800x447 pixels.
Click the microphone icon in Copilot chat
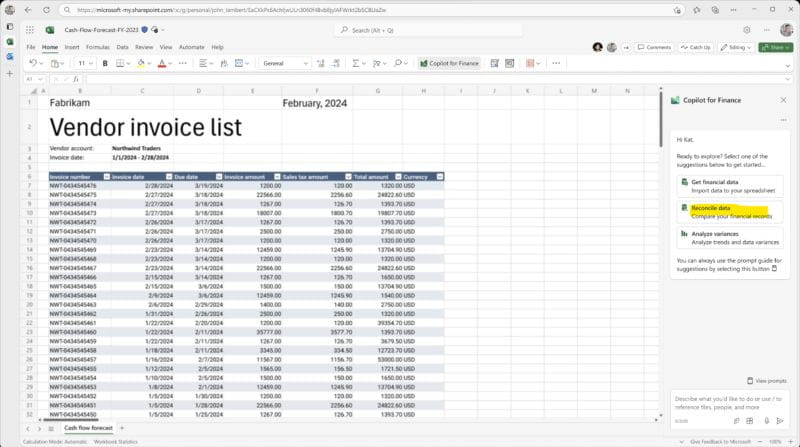pyautogui.click(x=766, y=421)
